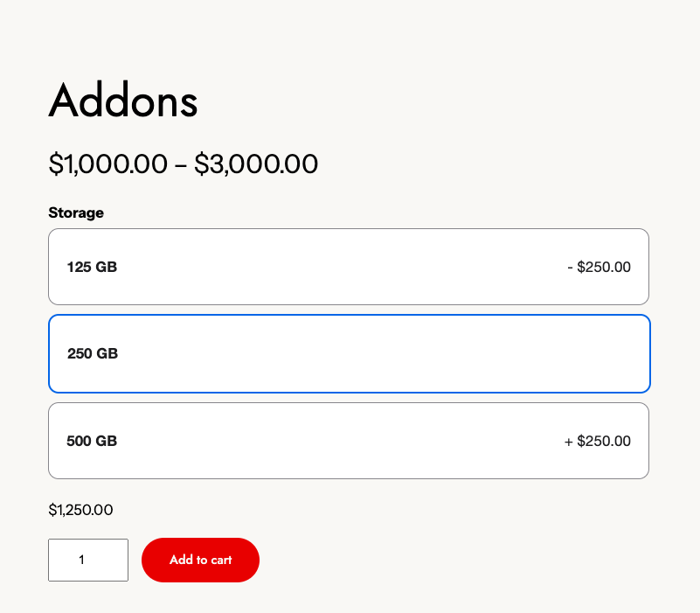Click the $3,000.00 maximum price
700x613 pixels.
click(256, 164)
